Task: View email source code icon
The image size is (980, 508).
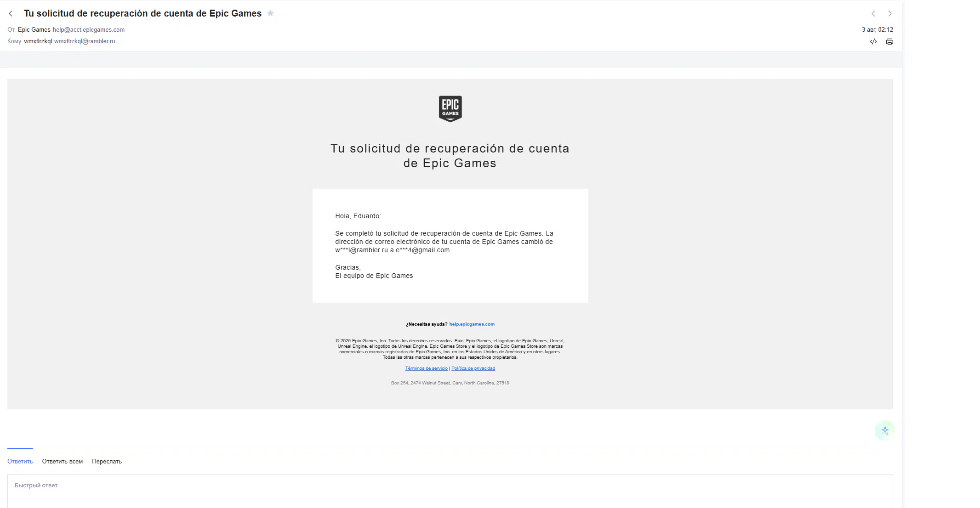Action: pos(873,42)
